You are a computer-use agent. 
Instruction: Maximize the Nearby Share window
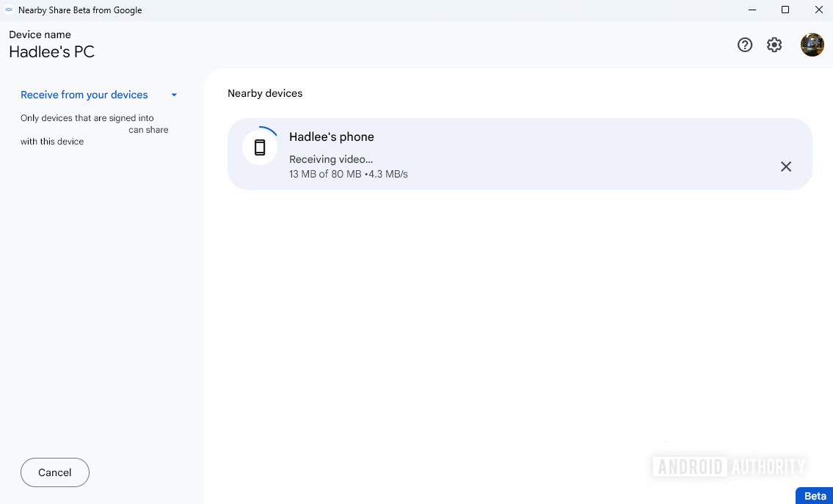coord(785,10)
